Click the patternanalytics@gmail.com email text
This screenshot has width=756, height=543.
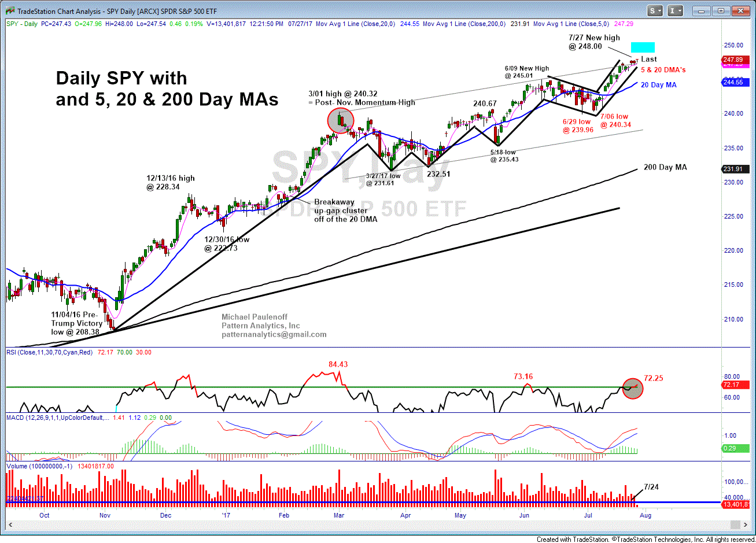pyautogui.click(x=274, y=334)
